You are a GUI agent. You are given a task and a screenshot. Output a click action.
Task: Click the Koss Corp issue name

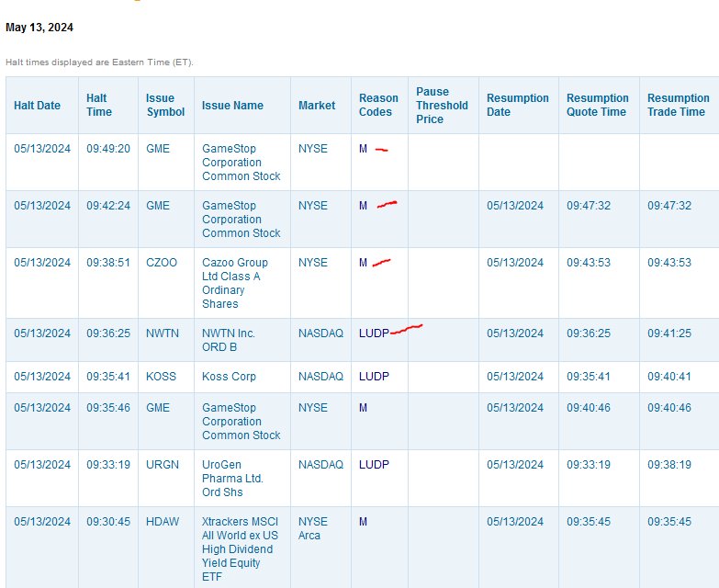pos(229,376)
